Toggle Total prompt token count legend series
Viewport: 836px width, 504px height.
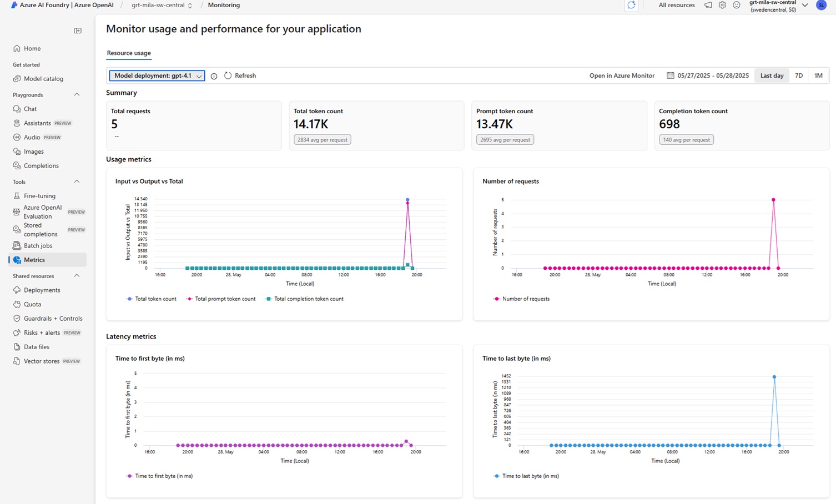pos(220,299)
